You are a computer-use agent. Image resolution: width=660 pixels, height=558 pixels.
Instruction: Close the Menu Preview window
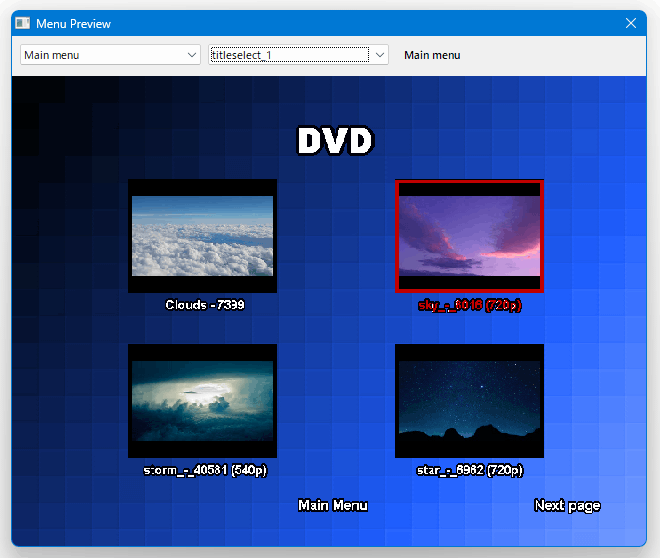point(631,23)
